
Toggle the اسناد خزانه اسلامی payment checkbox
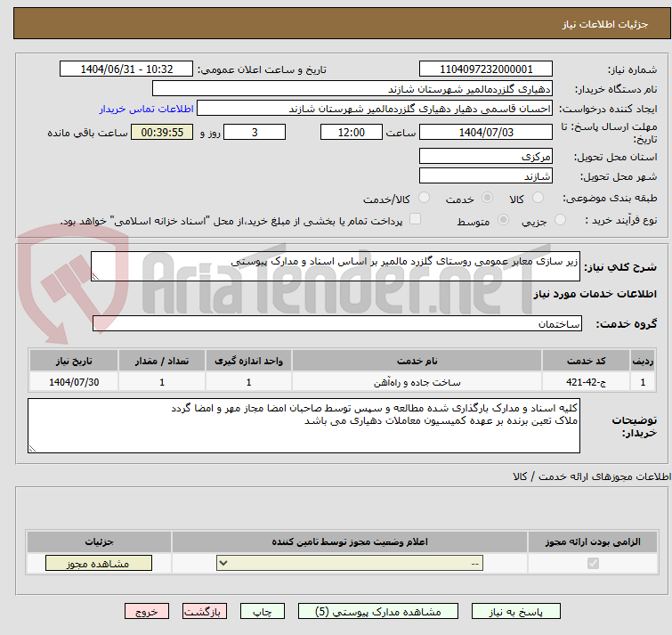pos(415,219)
